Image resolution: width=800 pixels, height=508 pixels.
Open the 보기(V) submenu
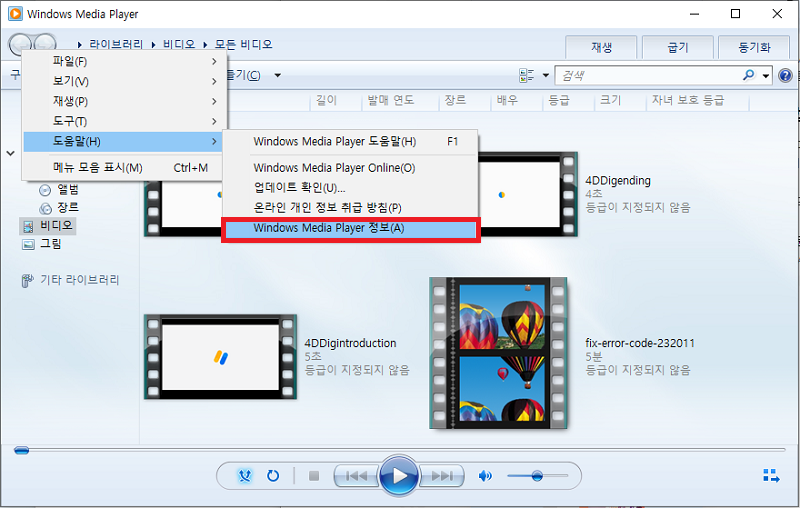point(124,82)
